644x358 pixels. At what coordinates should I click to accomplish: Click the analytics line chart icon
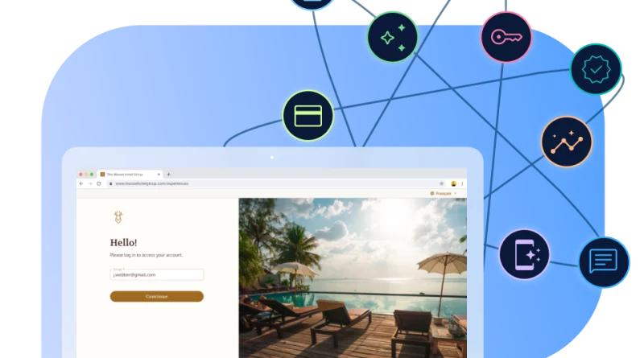pos(567,142)
